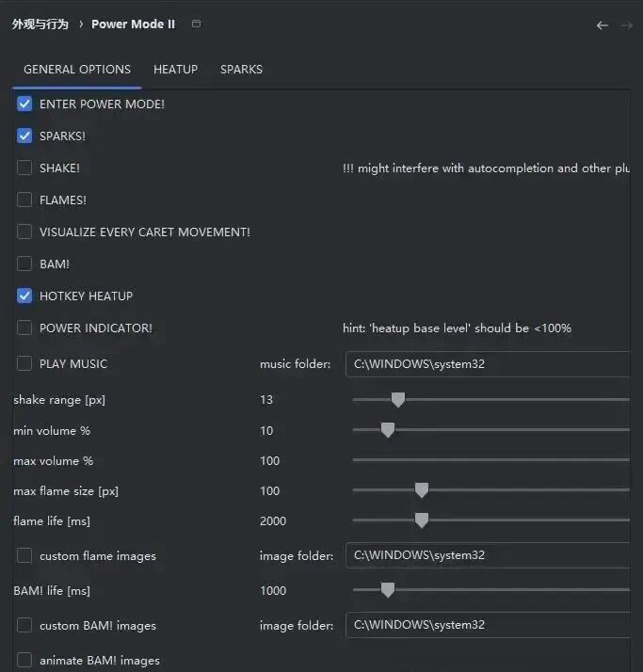Click the custom BAM! images folder field
Screen dimensions: 643x672
pyautogui.click(x=488, y=625)
